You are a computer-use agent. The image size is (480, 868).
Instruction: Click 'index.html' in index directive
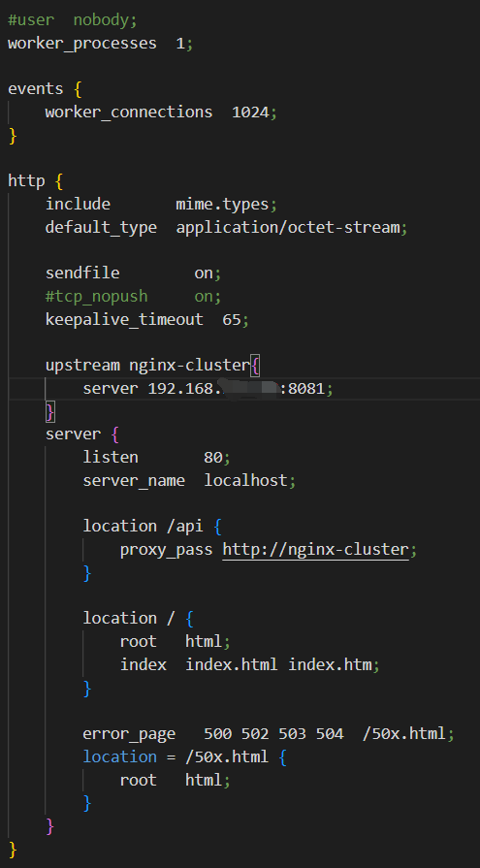[x=232, y=664]
